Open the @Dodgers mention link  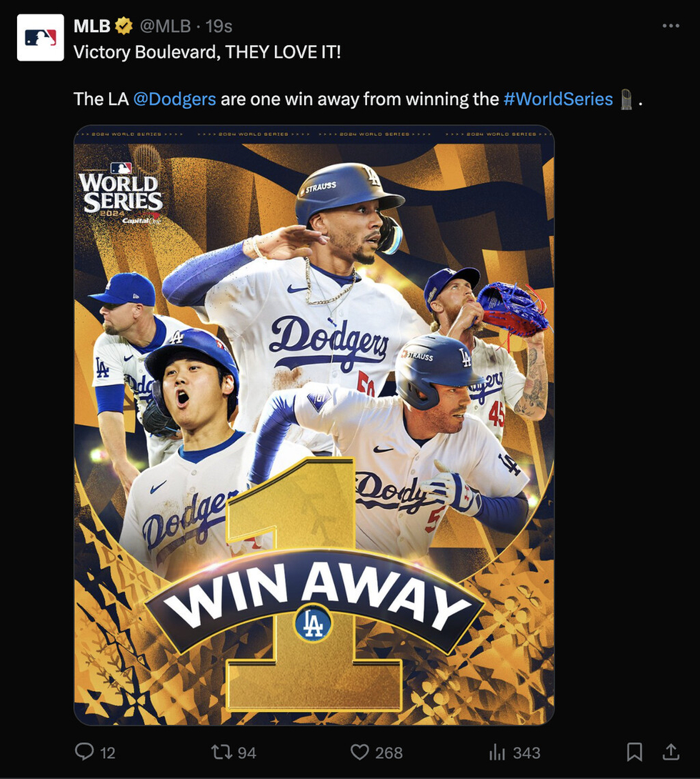pos(174,99)
